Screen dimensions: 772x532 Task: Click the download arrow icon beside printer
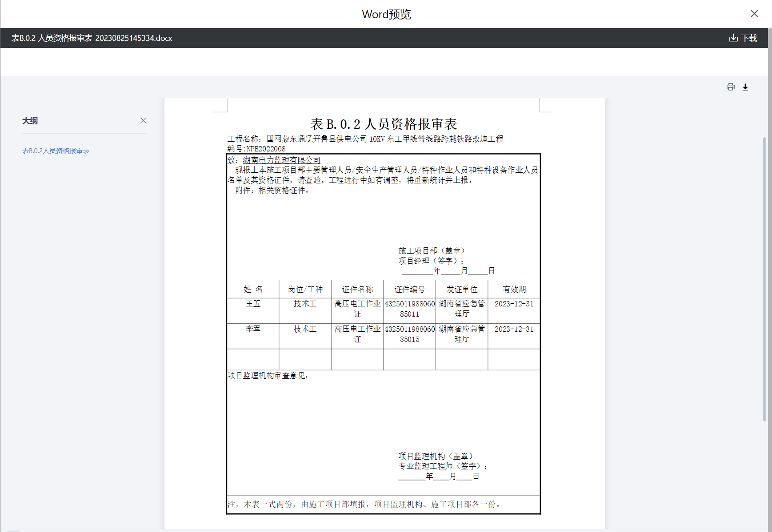coord(745,87)
